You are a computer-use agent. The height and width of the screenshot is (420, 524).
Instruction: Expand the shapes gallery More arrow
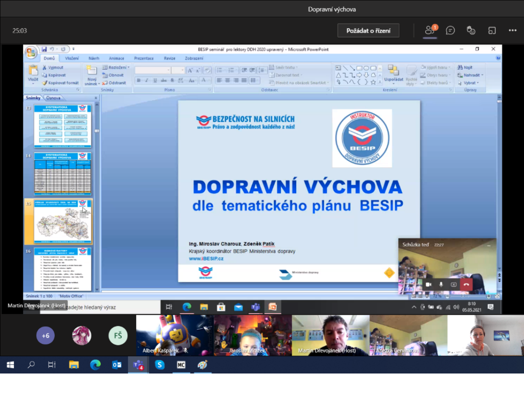click(x=380, y=82)
